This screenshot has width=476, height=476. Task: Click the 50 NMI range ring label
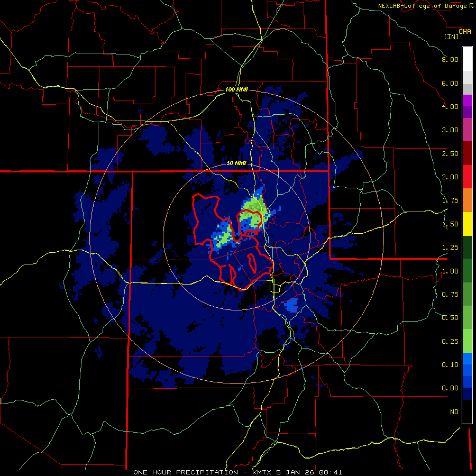tap(236, 163)
